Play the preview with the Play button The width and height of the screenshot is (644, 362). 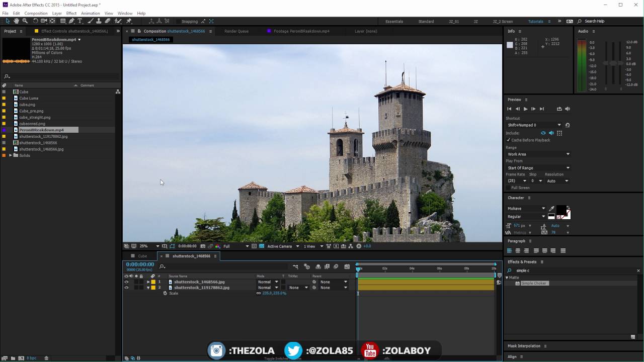526,109
